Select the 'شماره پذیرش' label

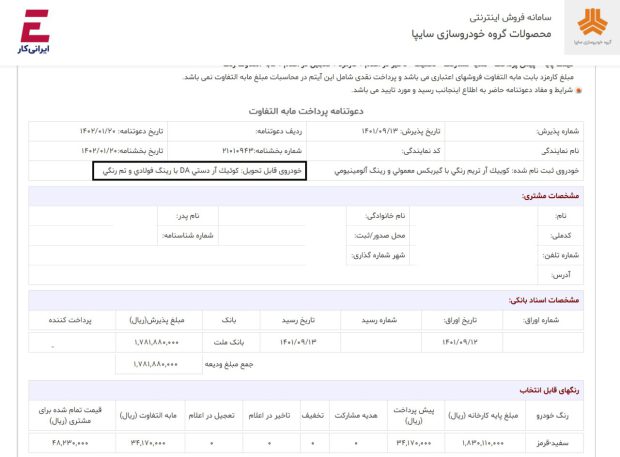pyautogui.click(x=558, y=131)
